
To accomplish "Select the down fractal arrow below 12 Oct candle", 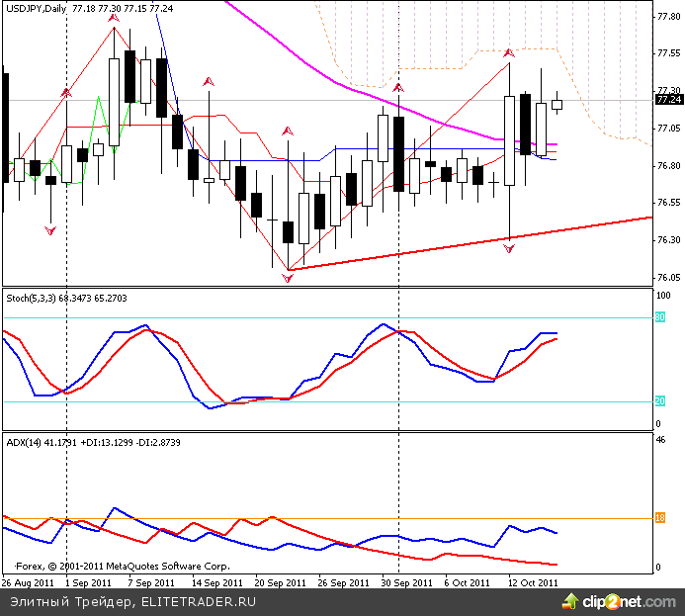I will pos(509,248).
